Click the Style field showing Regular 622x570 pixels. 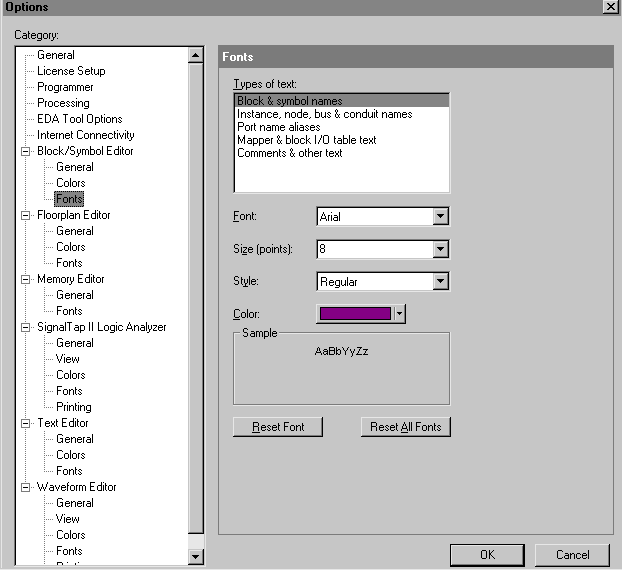pyautogui.click(x=375, y=281)
